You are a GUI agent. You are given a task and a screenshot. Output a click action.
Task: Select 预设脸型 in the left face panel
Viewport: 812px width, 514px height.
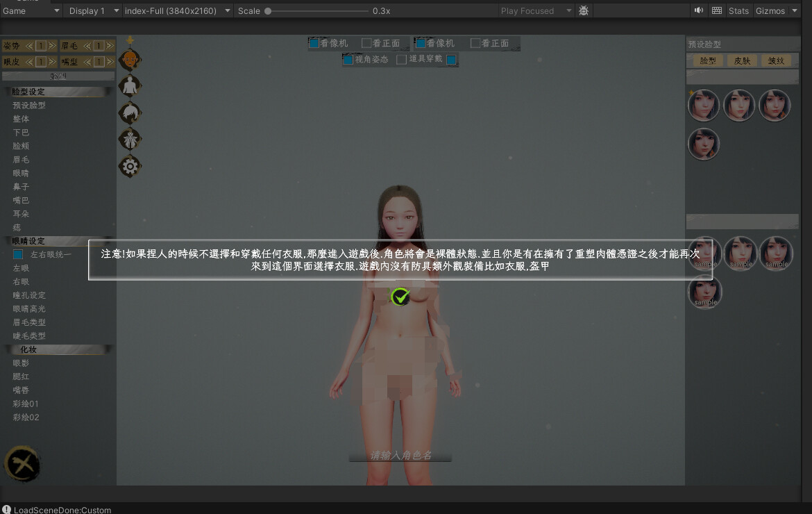[x=29, y=105]
